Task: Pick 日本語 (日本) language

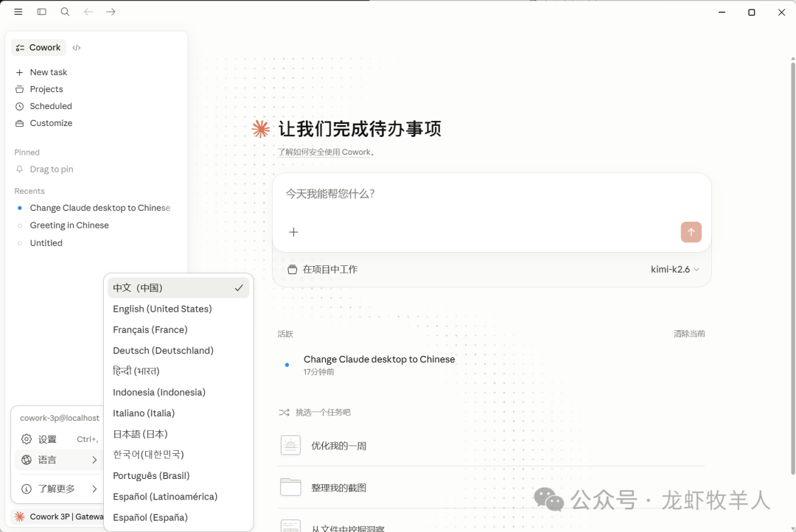Action: click(178, 434)
